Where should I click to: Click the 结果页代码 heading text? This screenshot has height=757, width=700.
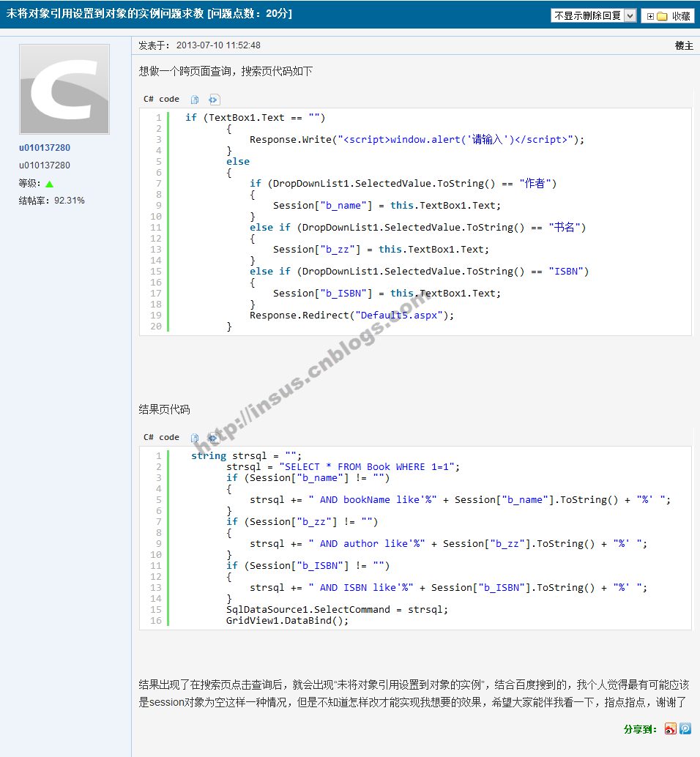click(164, 409)
